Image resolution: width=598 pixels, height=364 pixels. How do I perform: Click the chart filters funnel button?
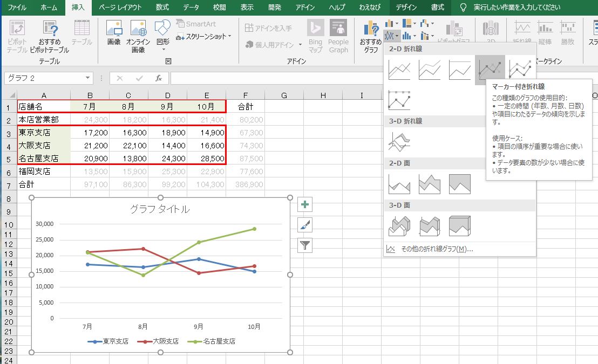pyautogui.click(x=305, y=245)
